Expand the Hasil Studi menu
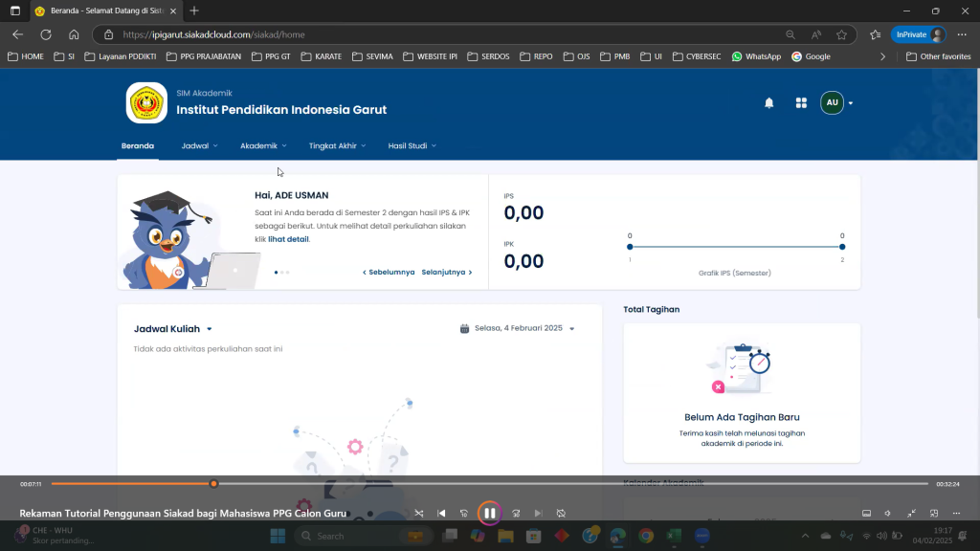 pos(412,145)
